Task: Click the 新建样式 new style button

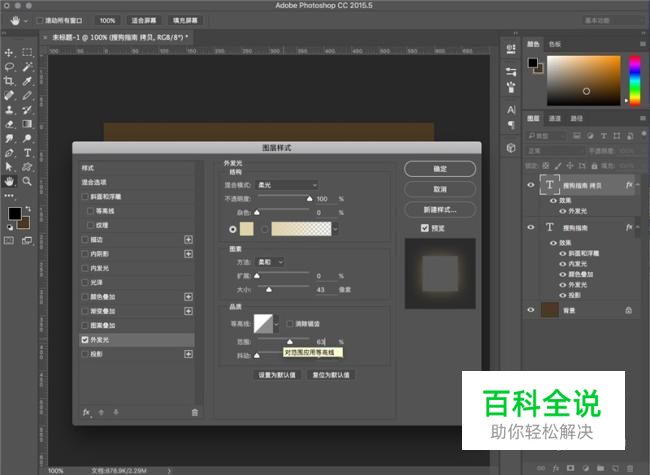Action: click(440, 210)
